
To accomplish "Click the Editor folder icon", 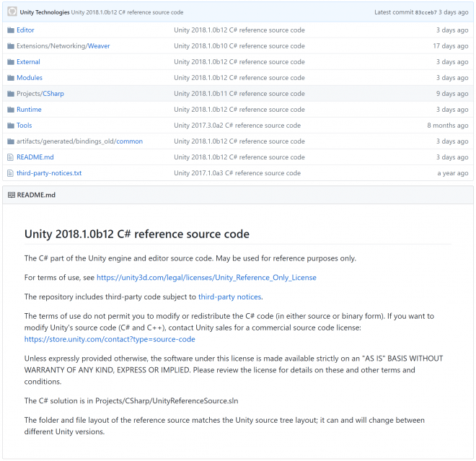I will coord(11,30).
